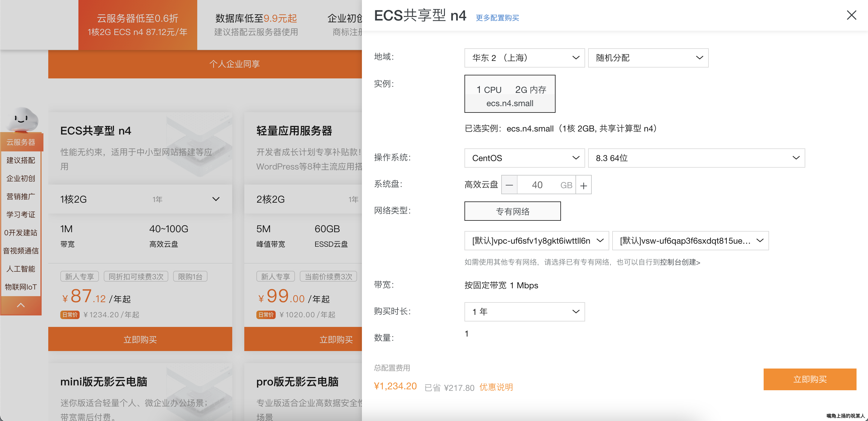Collapse the sidebar with the up chevron
Image resolution: width=868 pixels, height=421 pixels.
tap(21, 305)
